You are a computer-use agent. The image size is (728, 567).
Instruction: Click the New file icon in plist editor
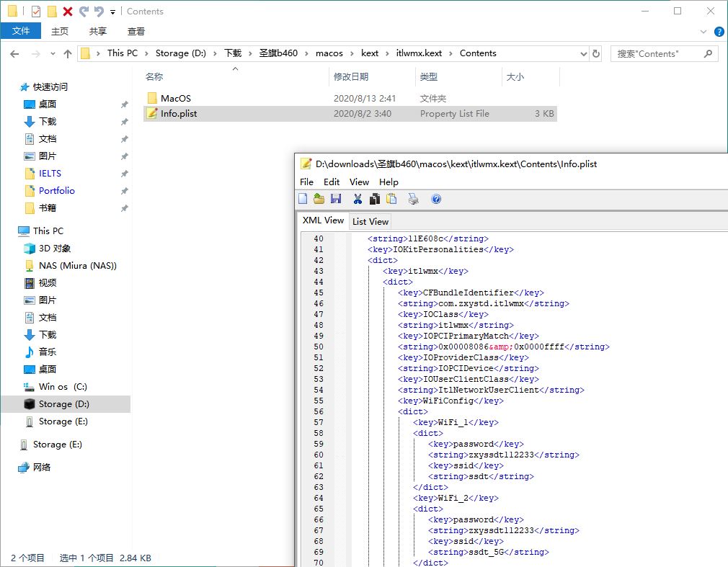(x=303, y=199)
